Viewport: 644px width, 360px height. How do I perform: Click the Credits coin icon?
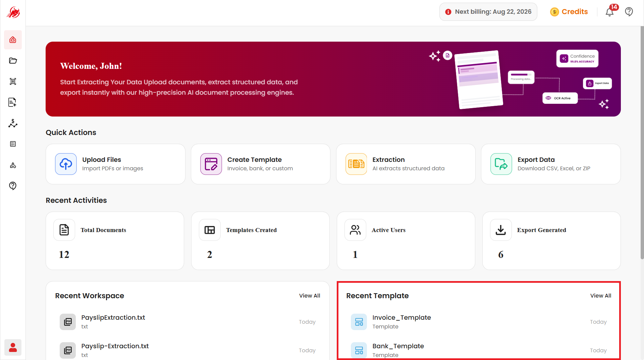[554, 12]
